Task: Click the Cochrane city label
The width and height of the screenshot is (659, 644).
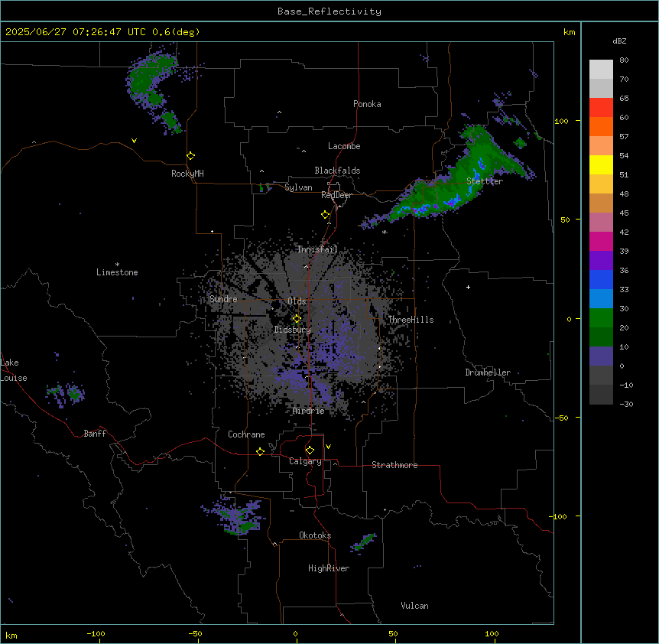Action: (246, 434)
